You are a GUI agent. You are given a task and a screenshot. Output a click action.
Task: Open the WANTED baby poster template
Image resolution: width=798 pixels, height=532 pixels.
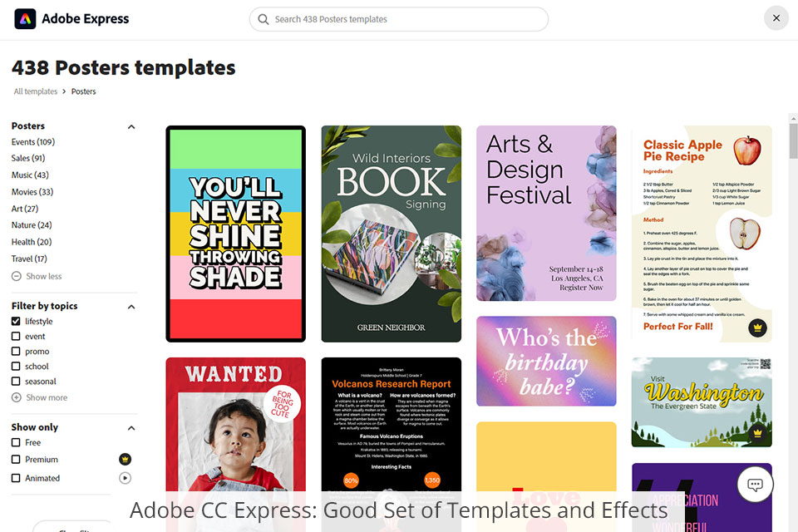[x=235, y=445]
